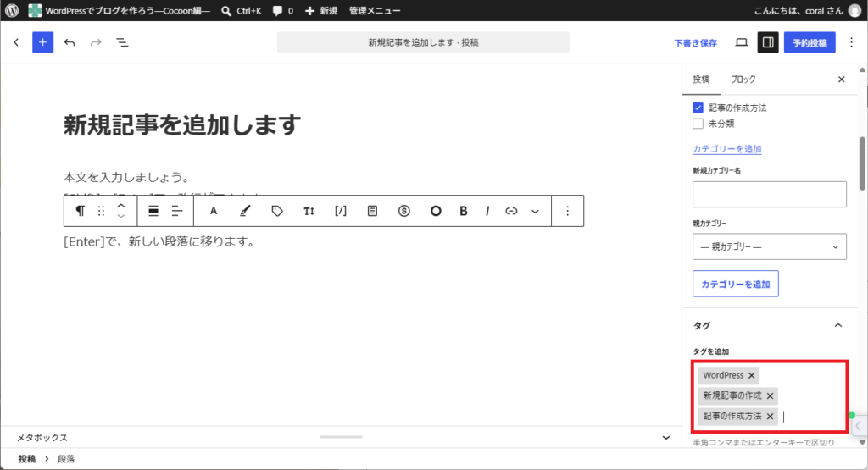The image size is (868, 470).
Task: Click the metabox resize handle bar
Action: [341, 437]
